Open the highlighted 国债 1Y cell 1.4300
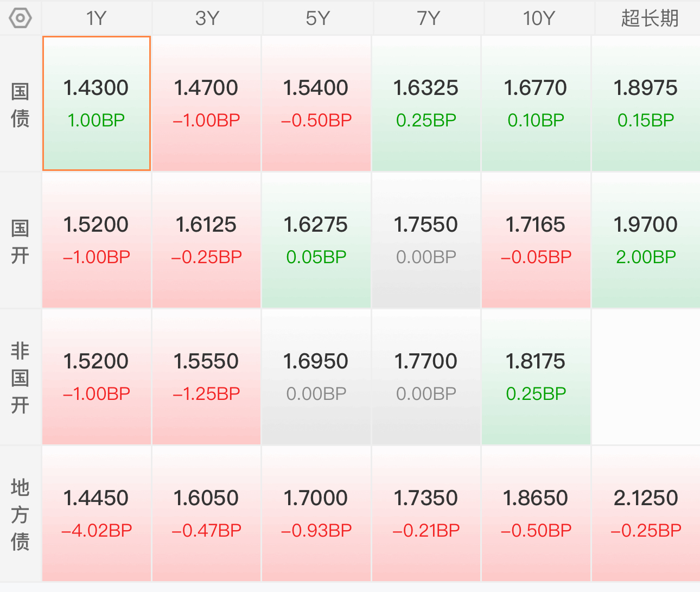The width and height of the screenshot is (700, 592). click(97, 104)
